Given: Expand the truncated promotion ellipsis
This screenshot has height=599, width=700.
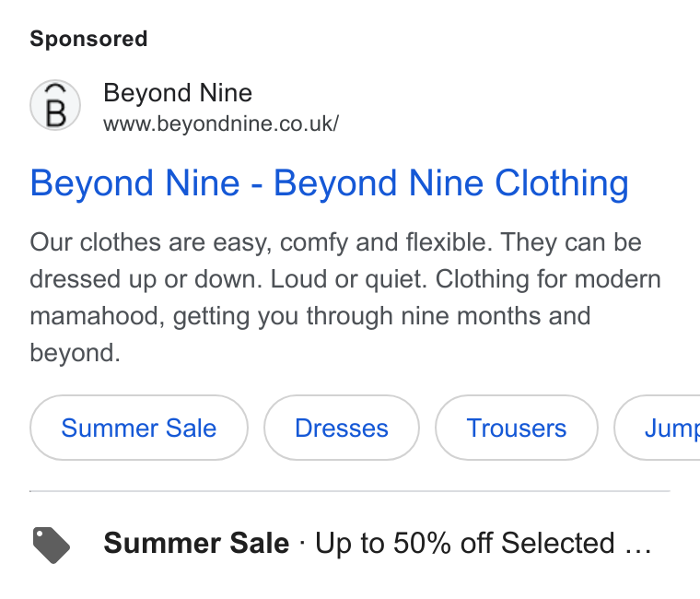Looking at the screenshot, I should (x=638, y=545).
